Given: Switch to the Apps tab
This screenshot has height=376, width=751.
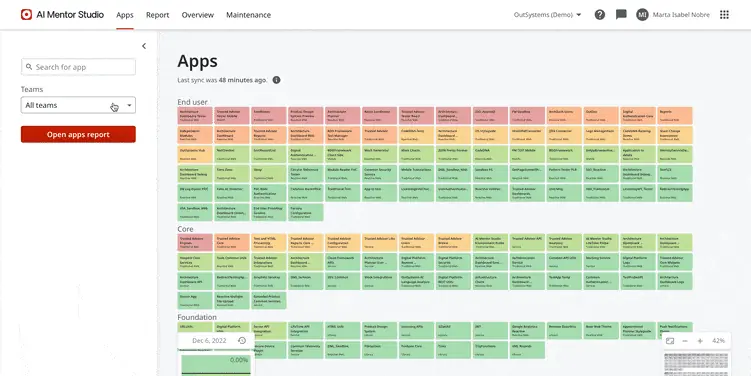Looking at the screenshot, I should pyautogui.click(x=125, y=15).
